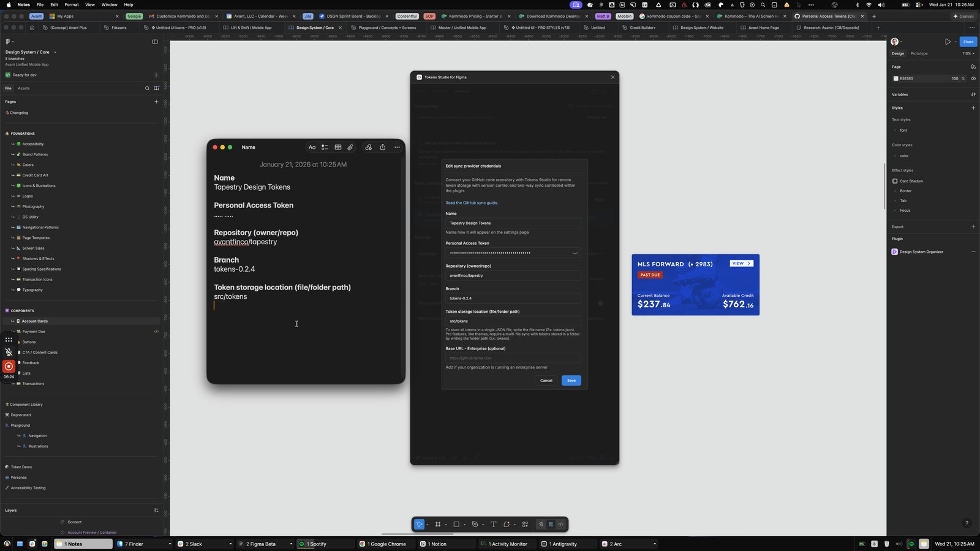Select the Comment tool in Figma toolbar

[507, 525]
